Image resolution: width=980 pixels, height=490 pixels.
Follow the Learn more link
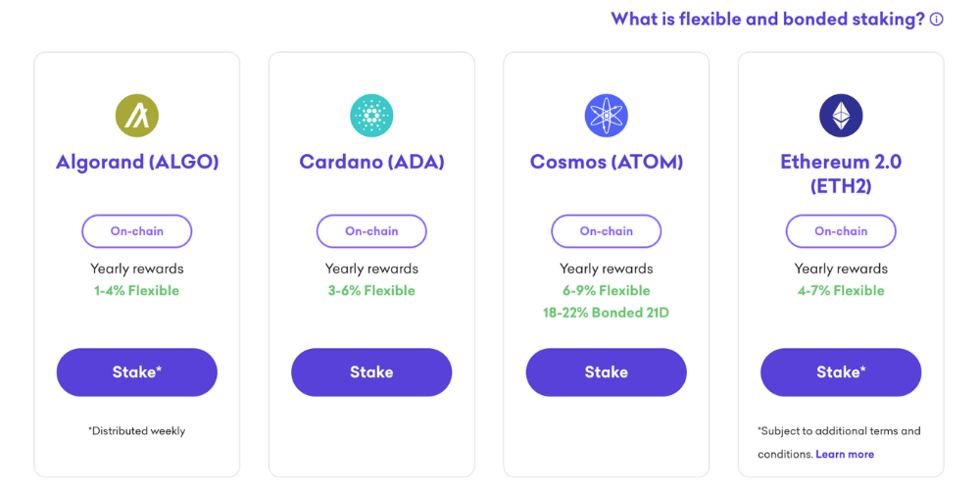845,455
